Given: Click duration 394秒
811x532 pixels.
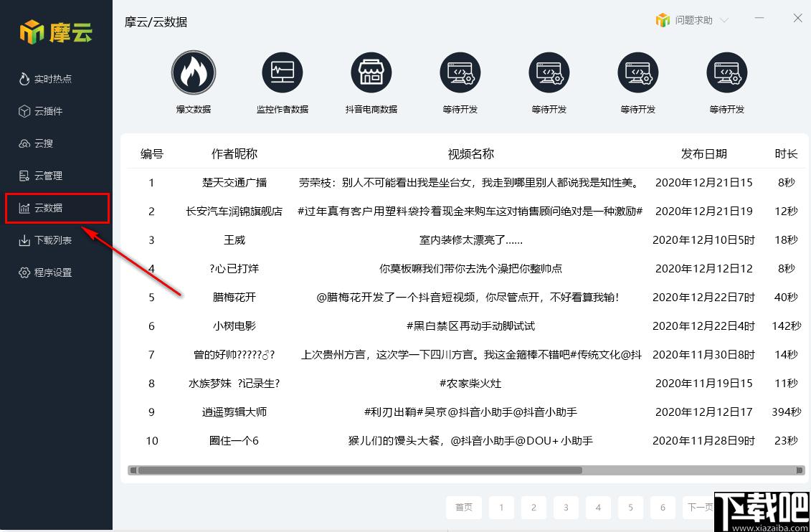Looking at the screenshot, I should coord(786,412).
